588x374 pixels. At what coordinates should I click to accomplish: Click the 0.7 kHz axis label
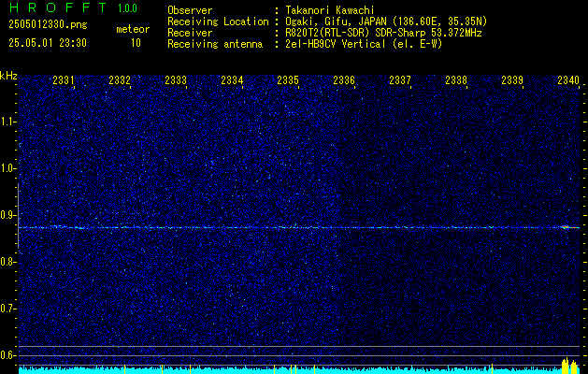7,309
